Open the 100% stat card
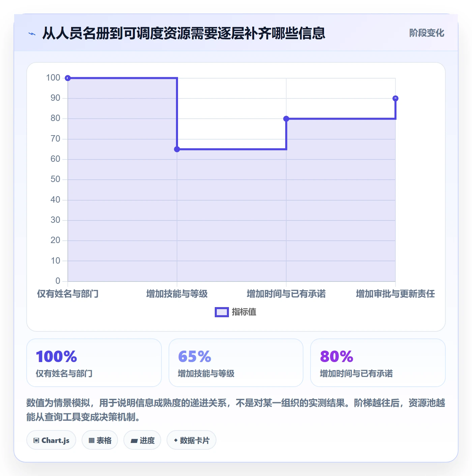The height and width of the screenshot is (476, 472). 94,363
